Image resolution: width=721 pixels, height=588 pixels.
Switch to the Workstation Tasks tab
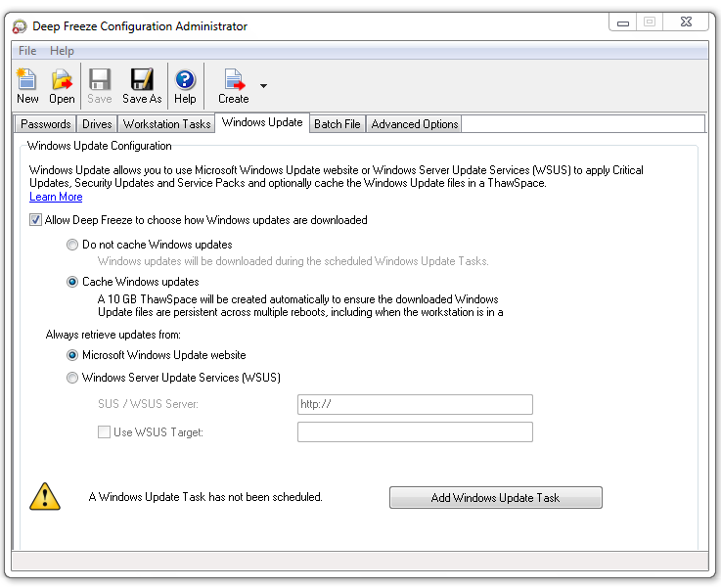point(166,124)
